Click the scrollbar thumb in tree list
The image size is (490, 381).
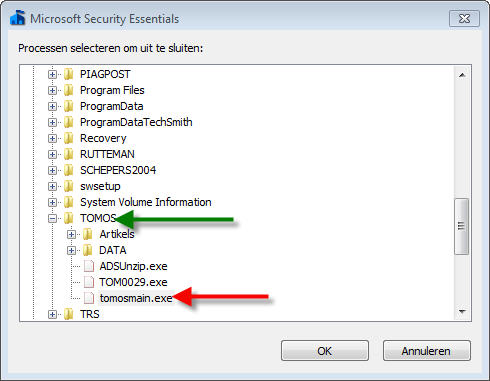tap(462, 226)
